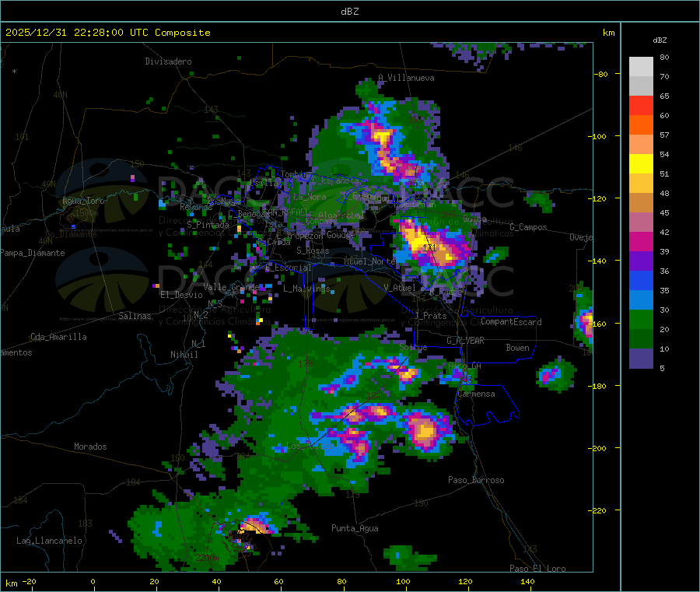
Task: Click the Cda_Amarilla location label
Action: pos(58,337)
